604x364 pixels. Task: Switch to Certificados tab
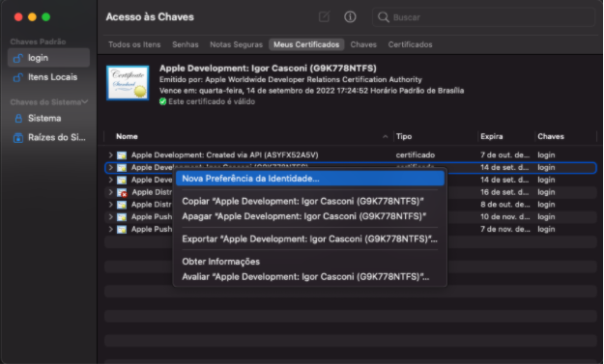click(410, 44)
